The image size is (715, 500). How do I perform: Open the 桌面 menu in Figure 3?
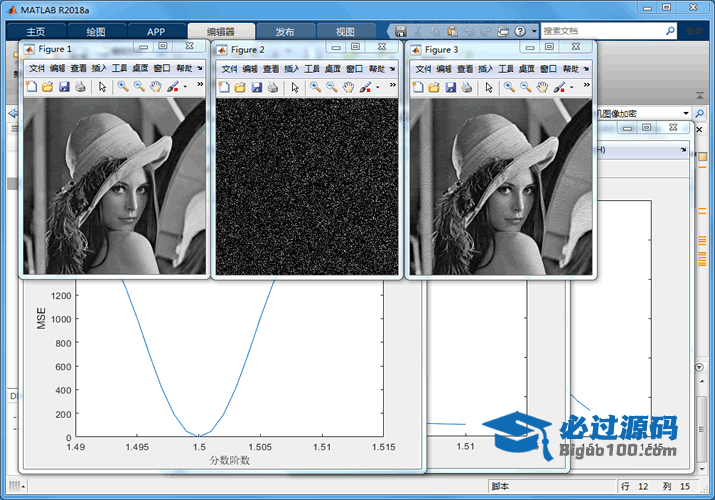point(527,69)
